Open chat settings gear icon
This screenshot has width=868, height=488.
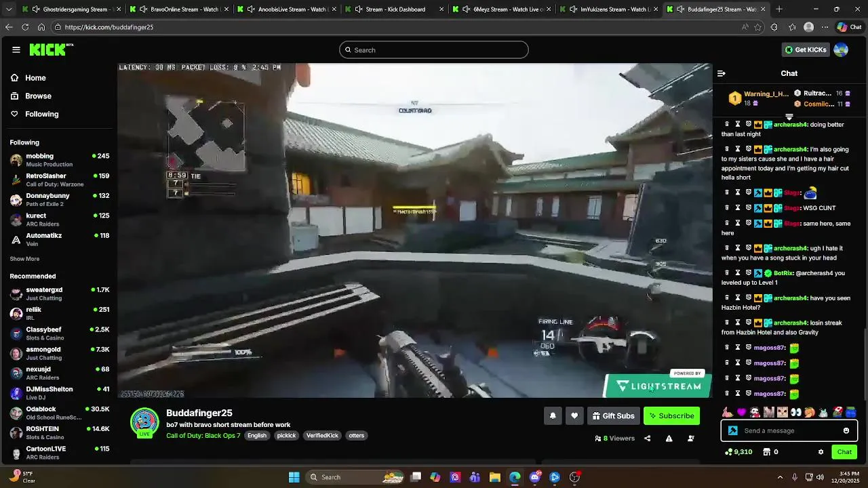coord(821,452)
